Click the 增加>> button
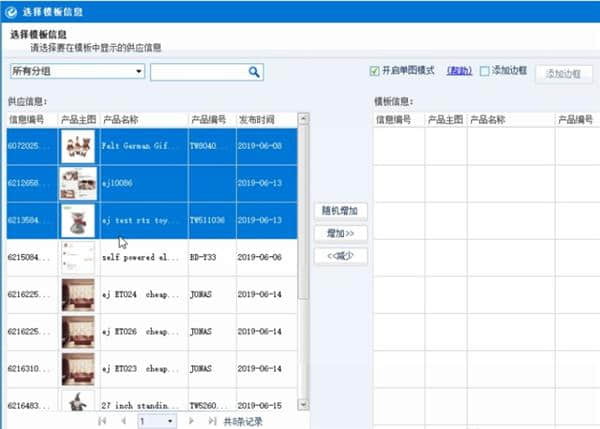This screenshot has height=429, width=600. pyautogui.click(x=340, y=233)
